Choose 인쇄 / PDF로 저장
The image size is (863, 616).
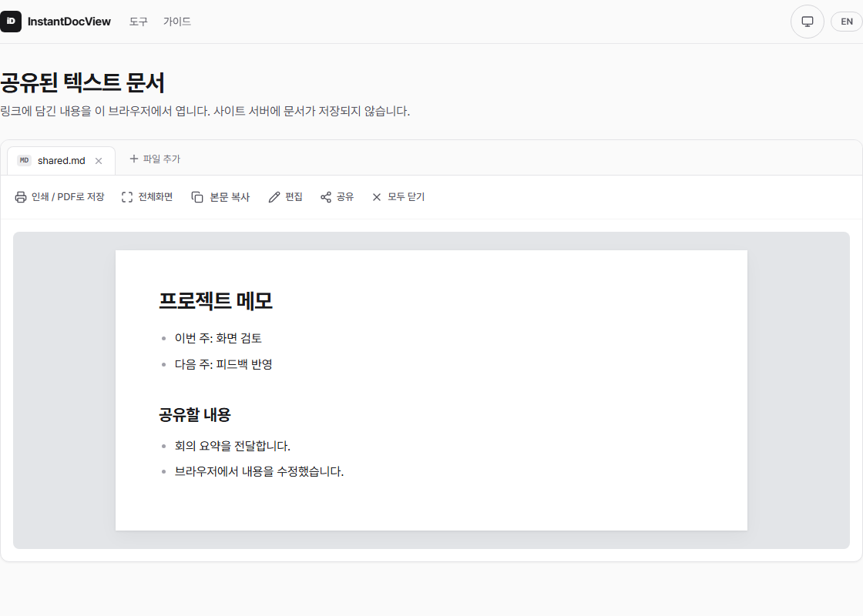59,197
